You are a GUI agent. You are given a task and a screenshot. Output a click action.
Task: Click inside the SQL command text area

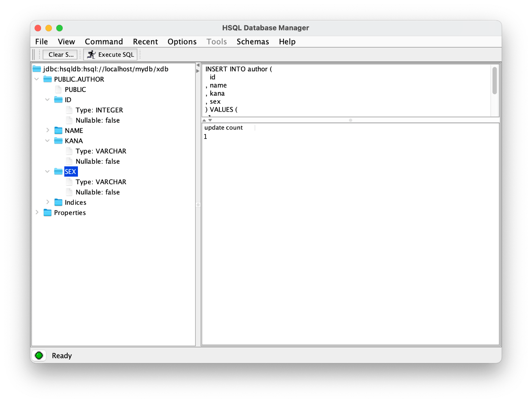(x=347, y=90)
